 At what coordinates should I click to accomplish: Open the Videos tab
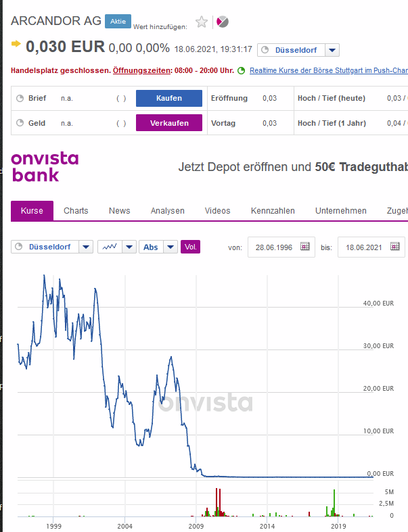217,211
